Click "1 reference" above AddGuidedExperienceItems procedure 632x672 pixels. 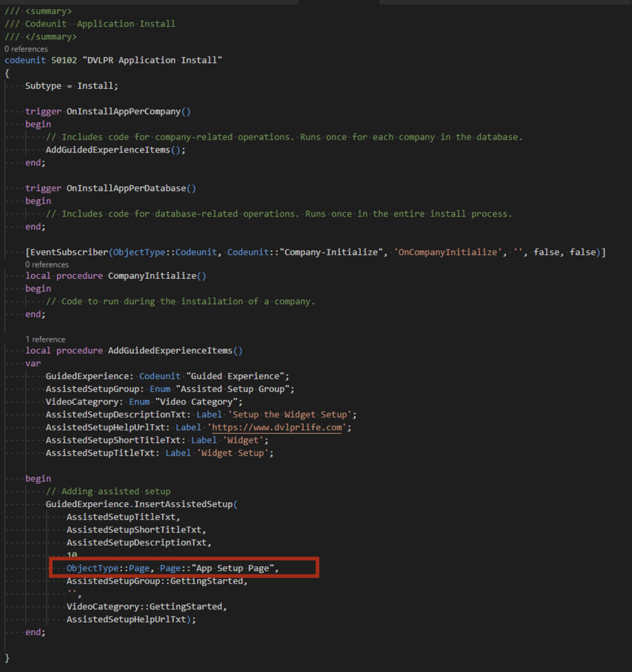46,339
